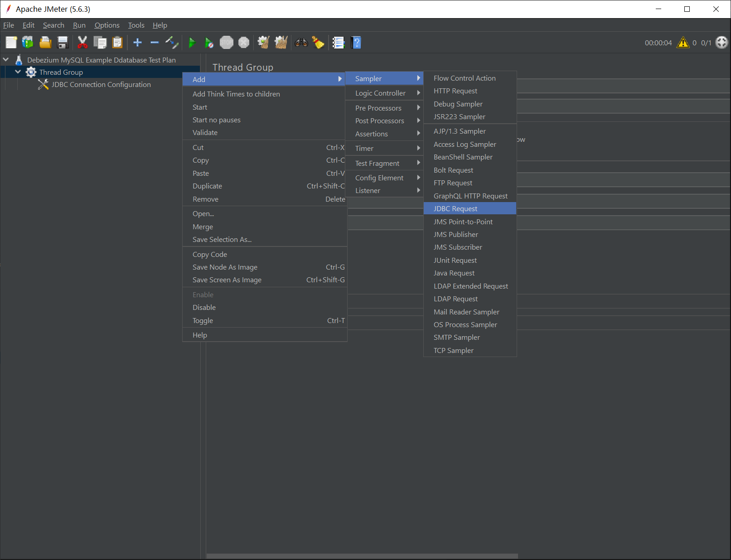Image resolution: width=731 pixels, height=560 pixels.
Task: Click the Help question mark icon
Action: click(x=356, y=43)
